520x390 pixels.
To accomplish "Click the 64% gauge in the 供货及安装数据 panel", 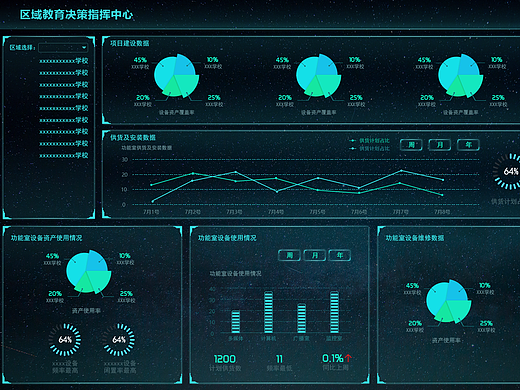I will [x=508, y=171].
